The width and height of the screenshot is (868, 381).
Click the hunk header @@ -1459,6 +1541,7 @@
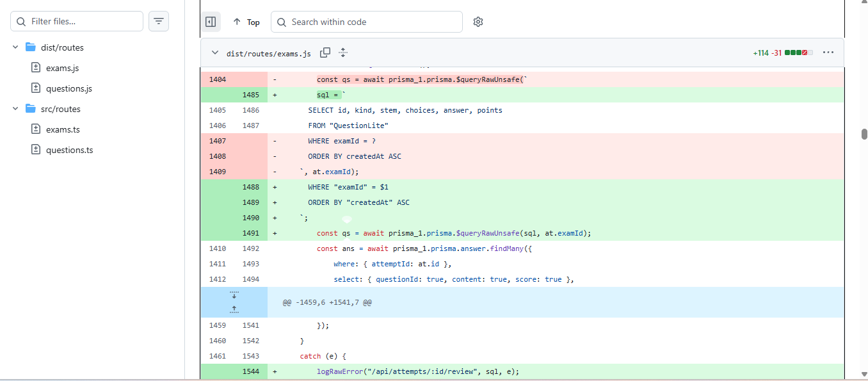327,302
